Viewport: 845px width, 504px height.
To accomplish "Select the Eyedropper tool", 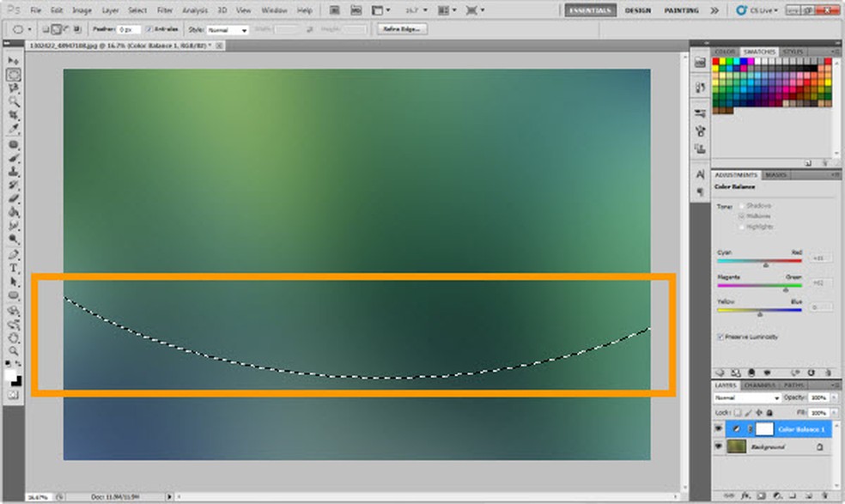I will [14, 129].
